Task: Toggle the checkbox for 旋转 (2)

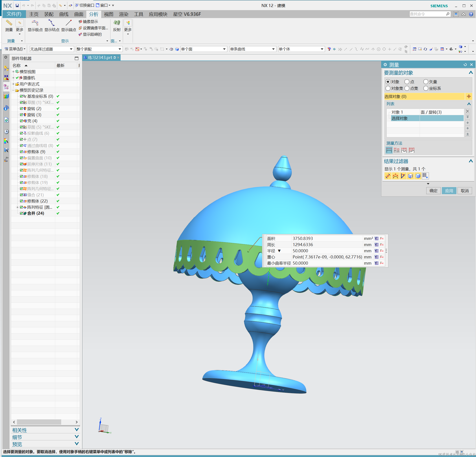Action: (21, 108)
